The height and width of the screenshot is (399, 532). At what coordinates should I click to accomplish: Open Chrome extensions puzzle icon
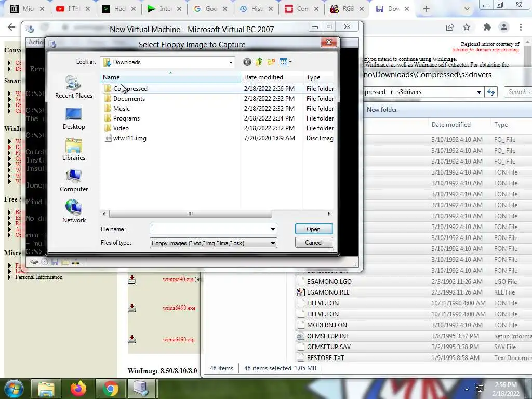pyautogui.click(x=487, y=27)
